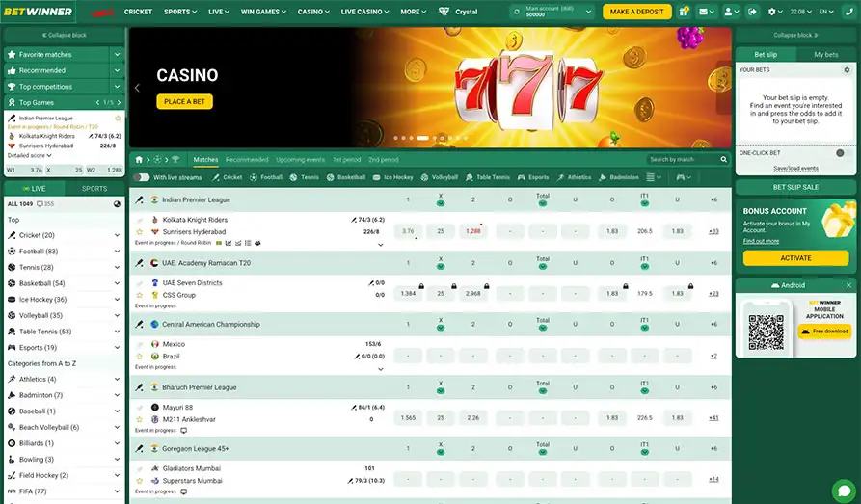The height and width of the screenshot is (504, 861).
Task: Expand Favorite matches section
Action: click(x=117, y=54)
